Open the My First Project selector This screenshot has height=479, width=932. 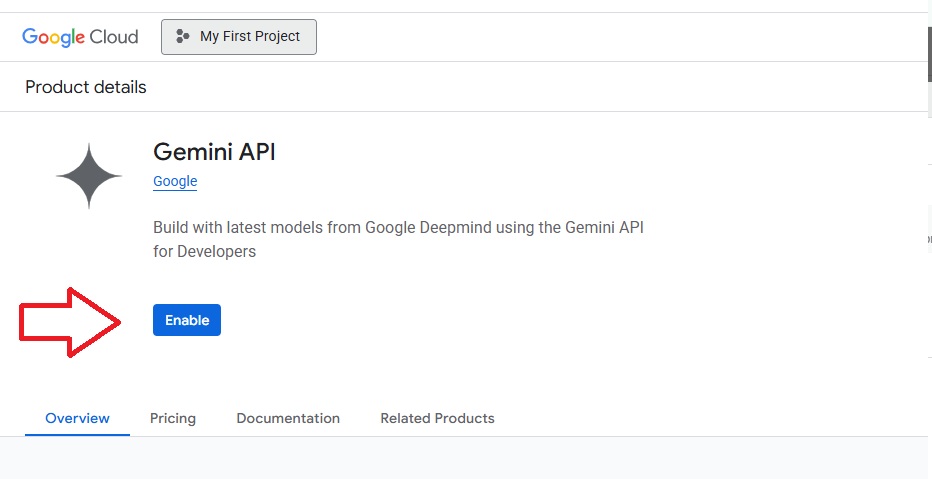(239, 37)
